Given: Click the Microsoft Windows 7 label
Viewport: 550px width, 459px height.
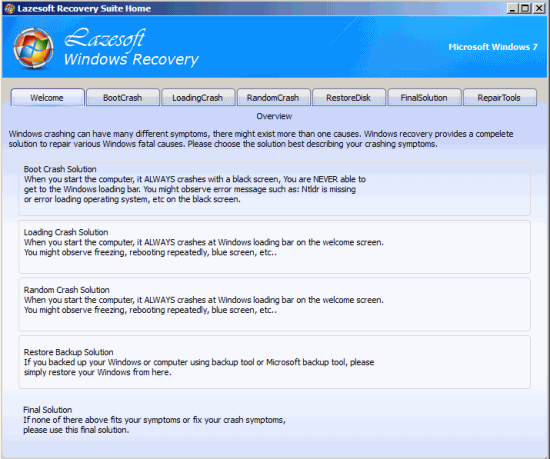Looking at the screenshot, I should [x=493, y=47].
